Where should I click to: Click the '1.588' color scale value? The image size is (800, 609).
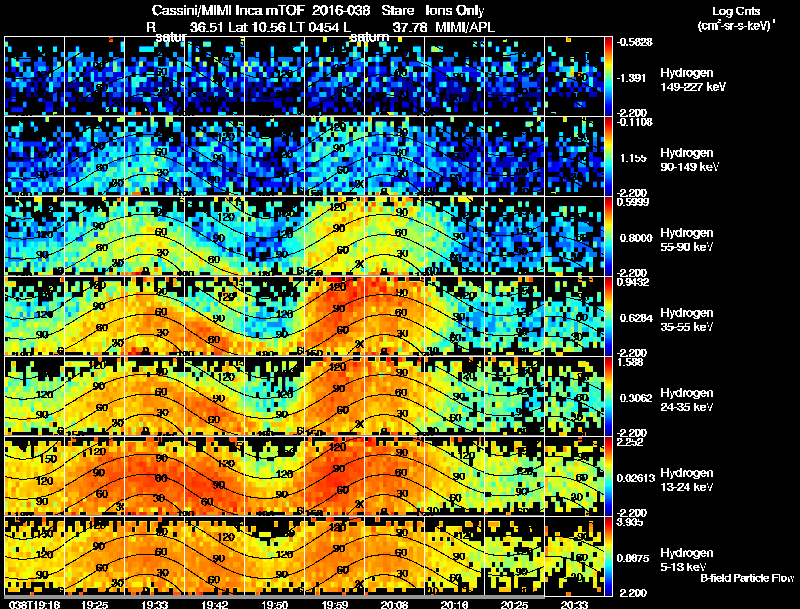coord(630,362)
